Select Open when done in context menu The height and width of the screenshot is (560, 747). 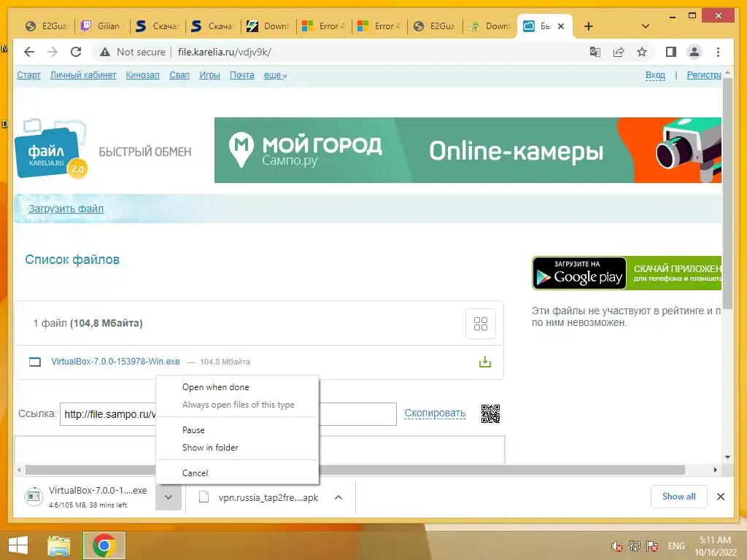point(237,387)
